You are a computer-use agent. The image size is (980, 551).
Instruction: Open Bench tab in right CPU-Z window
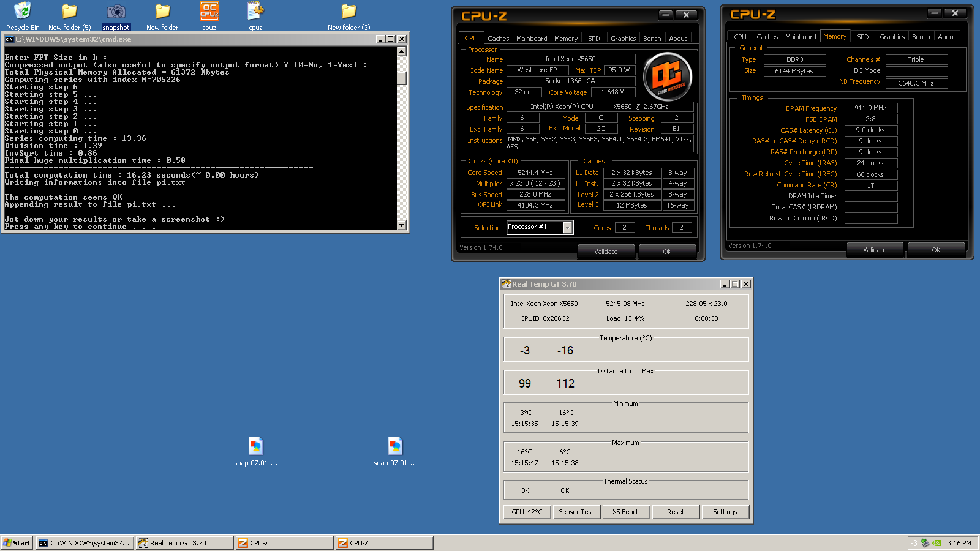click(x=921, y=37)
